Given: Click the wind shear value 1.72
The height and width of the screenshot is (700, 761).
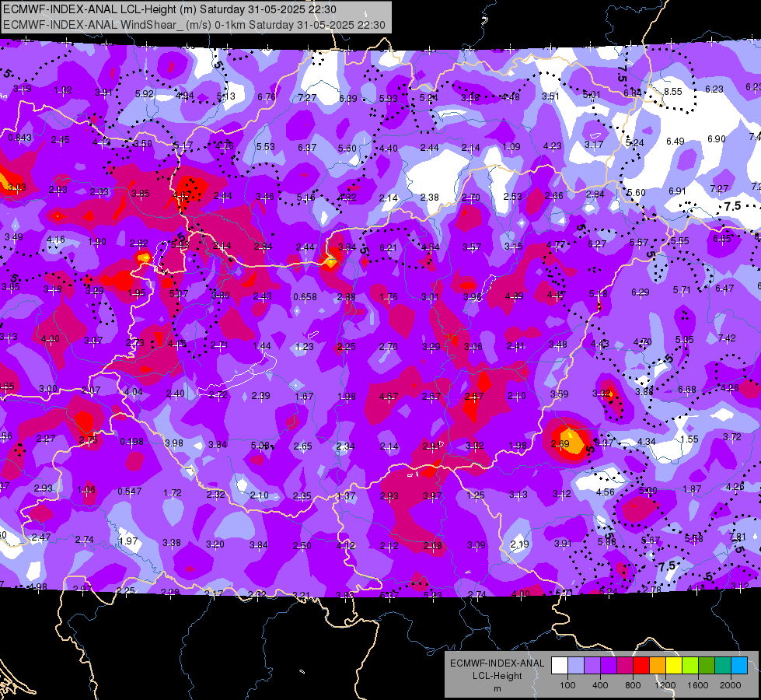Looking at the screenshot, I should 173,493.
